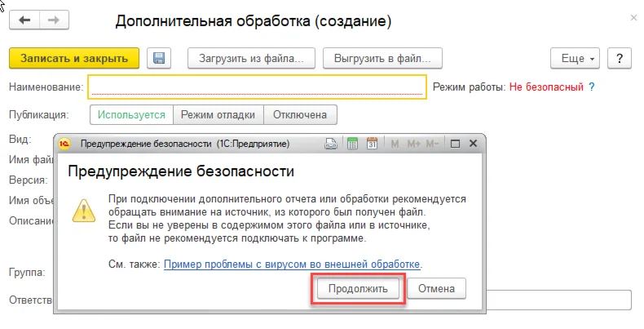This screenshot has height=329, width=644.
Task: Click the Продолжить button
Action: (x=358, y=289)
